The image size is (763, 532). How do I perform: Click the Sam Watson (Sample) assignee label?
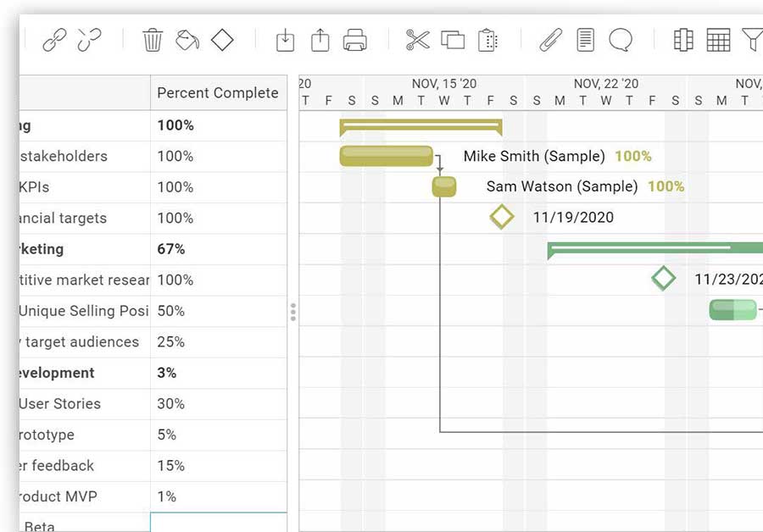click(x=562, y=186)
